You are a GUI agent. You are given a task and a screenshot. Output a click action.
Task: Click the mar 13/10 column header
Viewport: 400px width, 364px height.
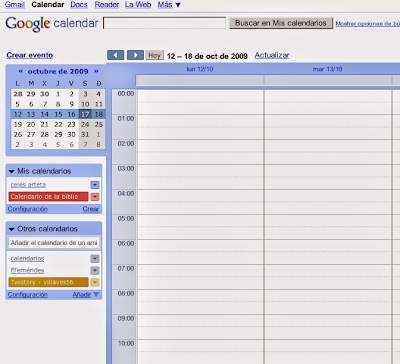click(x=327, y=69)
